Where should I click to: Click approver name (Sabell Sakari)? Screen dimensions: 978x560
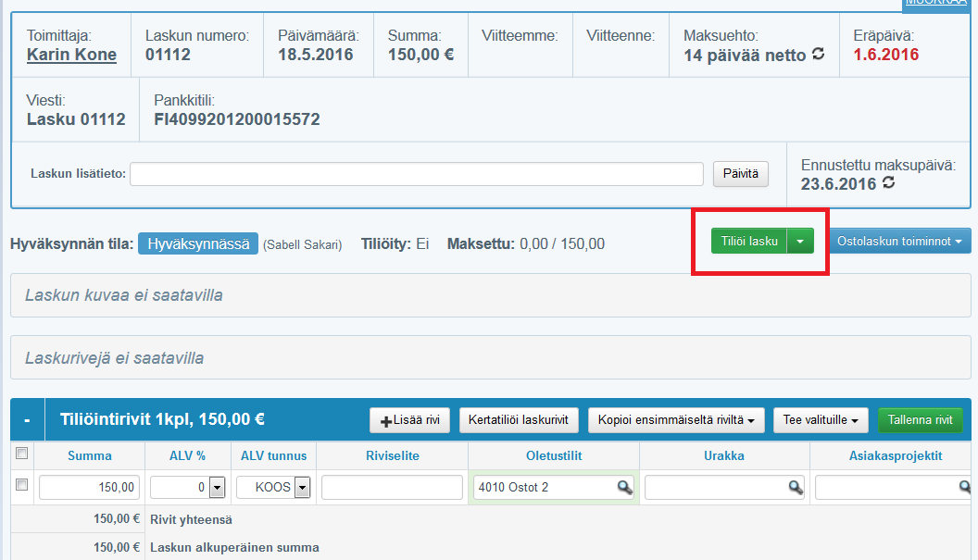303,245
